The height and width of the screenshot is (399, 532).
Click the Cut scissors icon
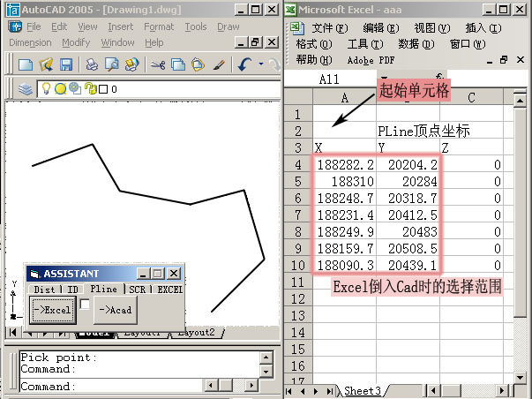[x=158, y=64]
